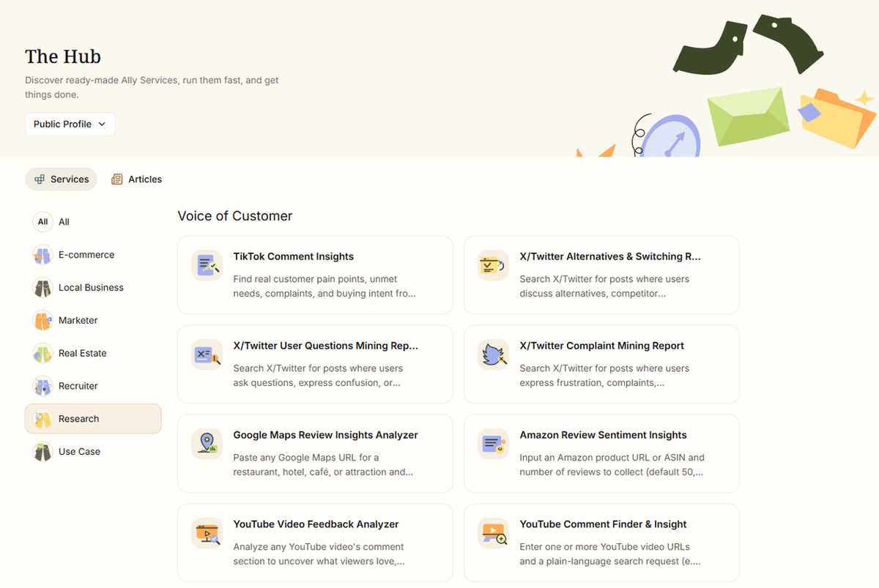The height and width of the screenshot is (588, 879).
Task: Click the X/Twitter Alternatives & Switching icon
Action: 493,266
